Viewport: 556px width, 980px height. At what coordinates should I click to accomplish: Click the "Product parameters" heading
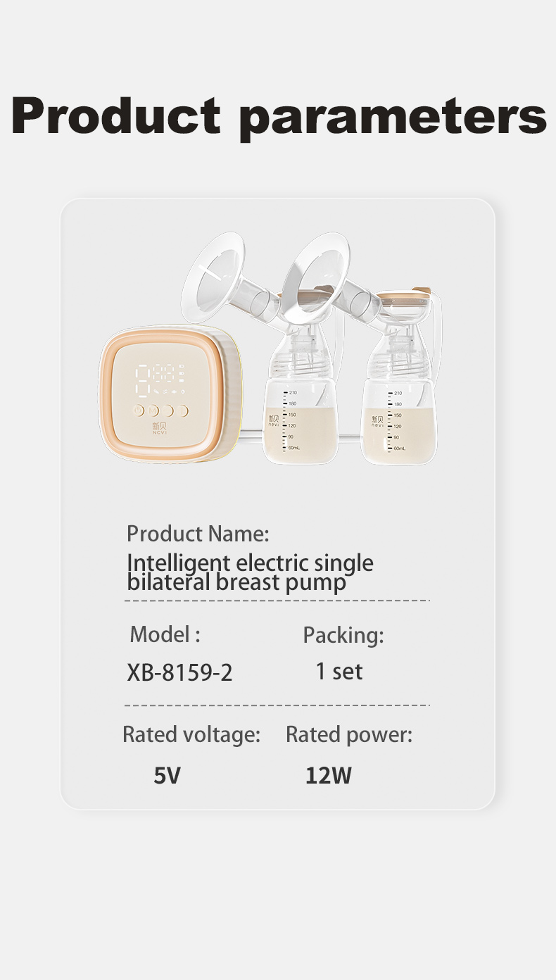279,115
